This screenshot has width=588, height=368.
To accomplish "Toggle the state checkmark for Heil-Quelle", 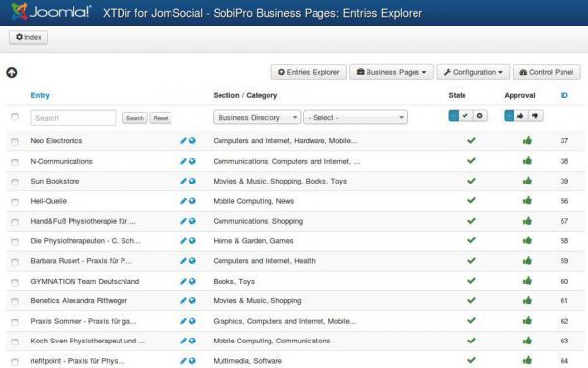I will tap(471, 200).
